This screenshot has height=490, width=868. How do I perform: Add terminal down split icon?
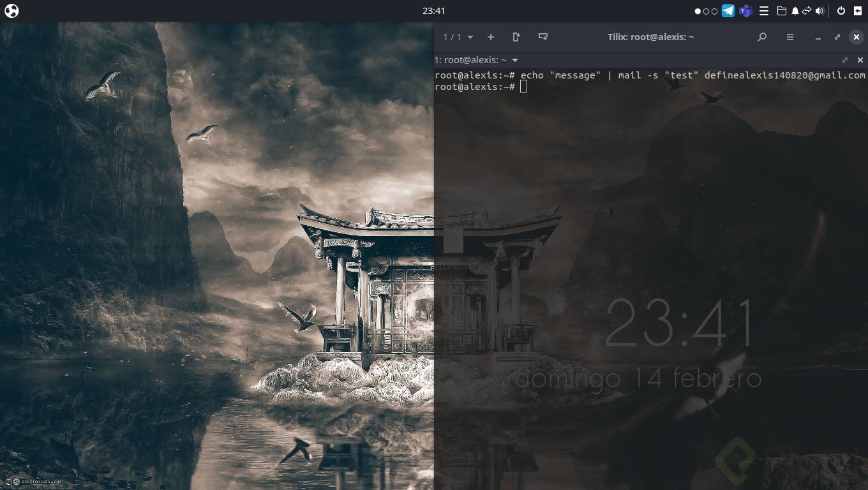pos(543,37)
